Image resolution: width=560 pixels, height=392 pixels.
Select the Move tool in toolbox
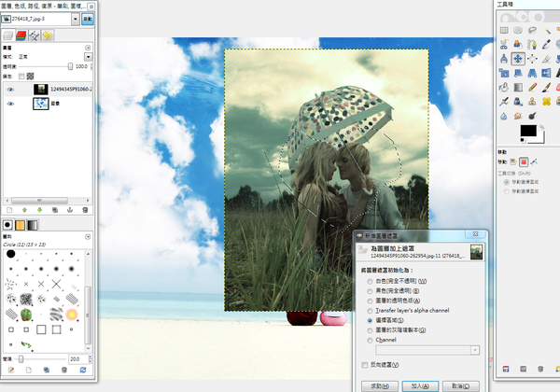[x=518, y=59]
